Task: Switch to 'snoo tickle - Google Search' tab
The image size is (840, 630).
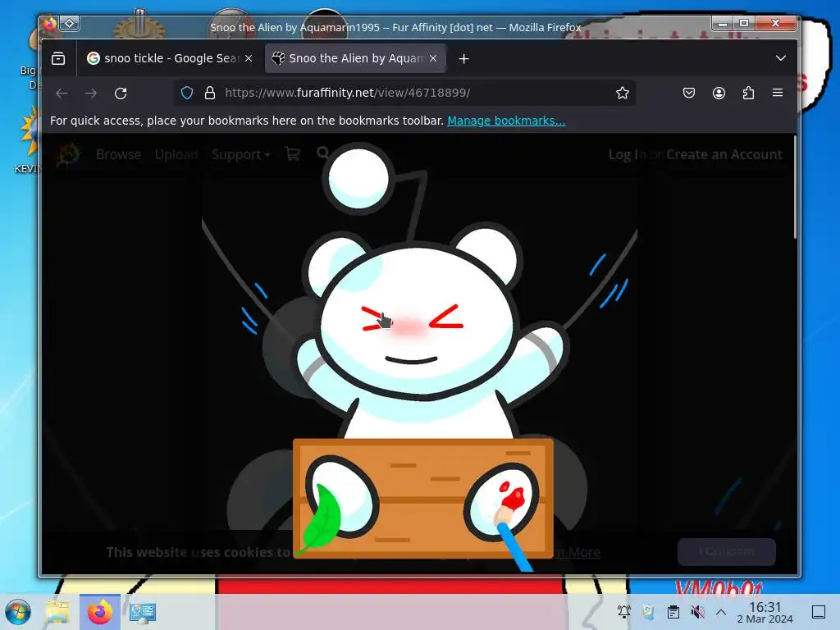Action: tap(170, 58)
